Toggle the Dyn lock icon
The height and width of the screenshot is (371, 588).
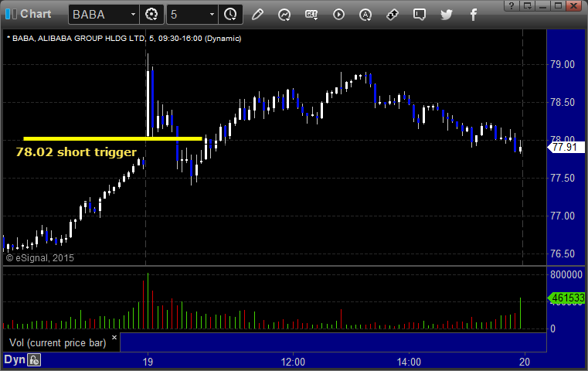tap(34, 360)
